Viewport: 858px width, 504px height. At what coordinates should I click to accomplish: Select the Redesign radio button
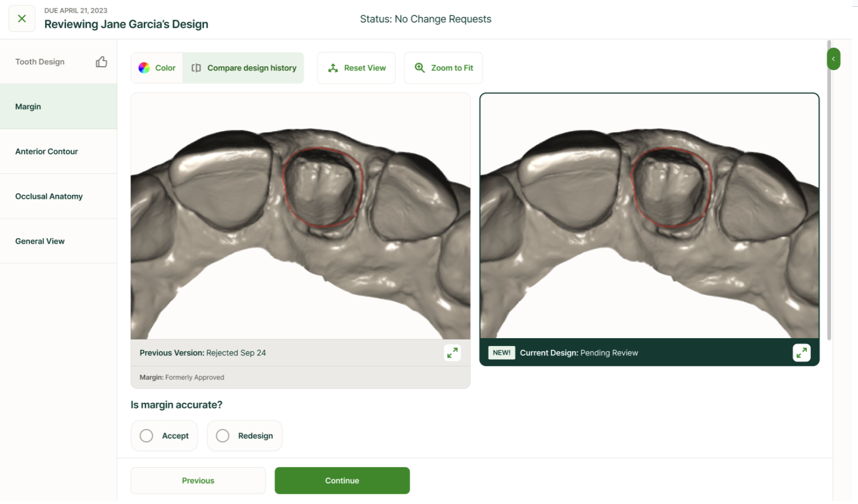tap(223, 436)
